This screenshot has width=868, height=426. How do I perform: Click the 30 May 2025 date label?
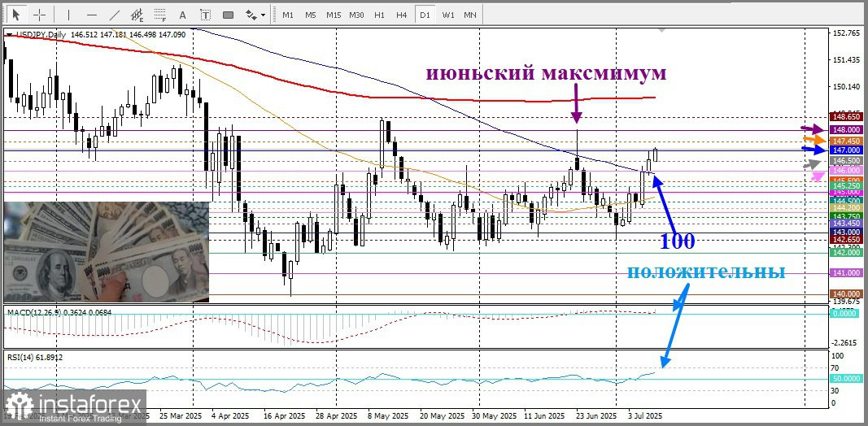pos(495,415)
